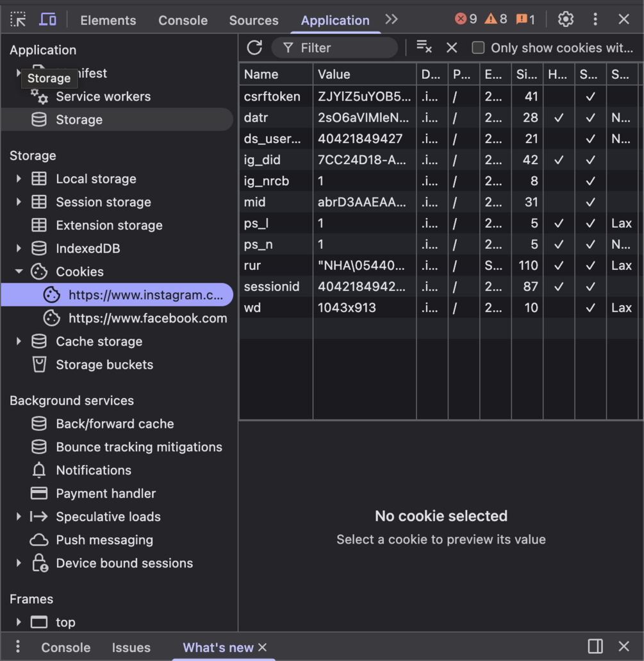Click the 1043x913 value of wd cookie

pos(347,308)
